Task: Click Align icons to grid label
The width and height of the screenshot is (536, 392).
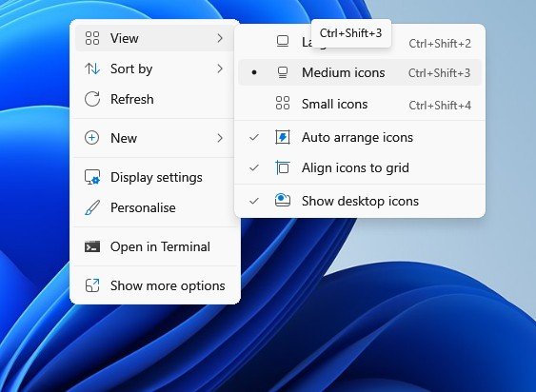Action: 355,167
